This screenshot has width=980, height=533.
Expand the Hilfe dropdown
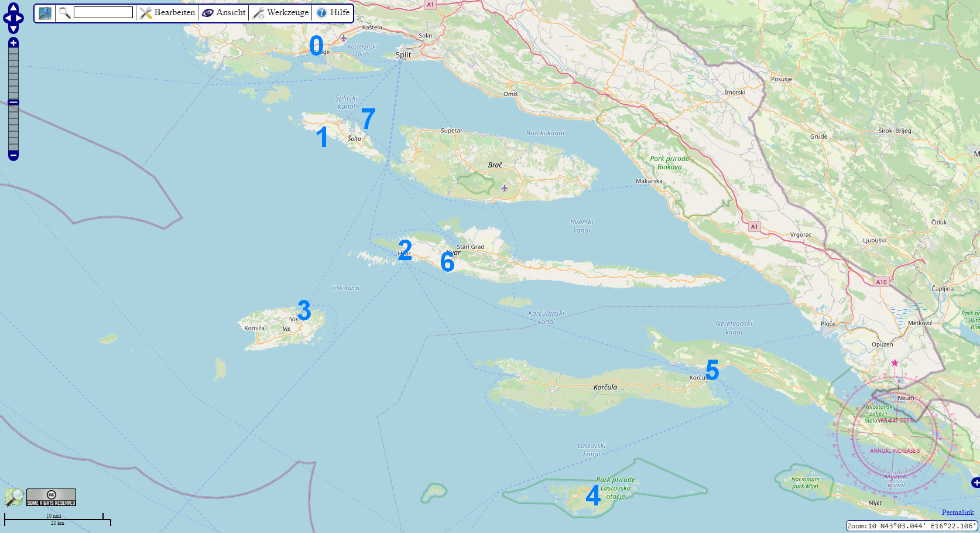point(333,13)
